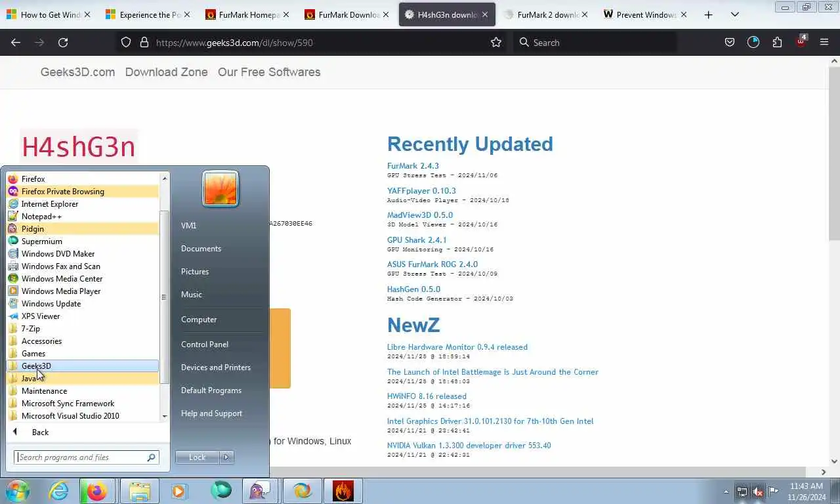
Task: Launch Supermium from the programs list
Action: [x=82, y=241]
